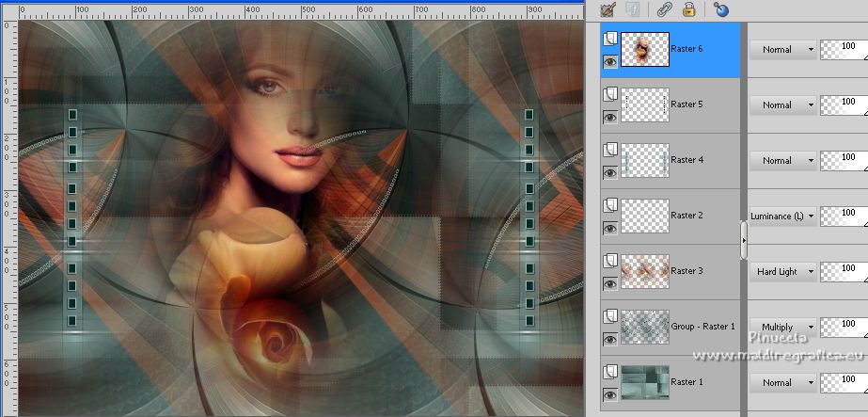Click the Raster 4 opacity slider
This screenshot has width=868, height=417.
[x=844, y=160]
